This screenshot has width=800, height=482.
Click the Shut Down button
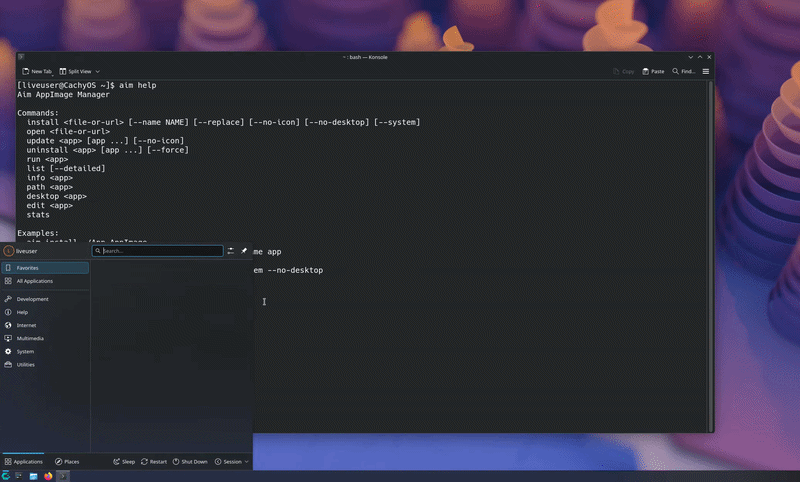click(x=190, y=462)
